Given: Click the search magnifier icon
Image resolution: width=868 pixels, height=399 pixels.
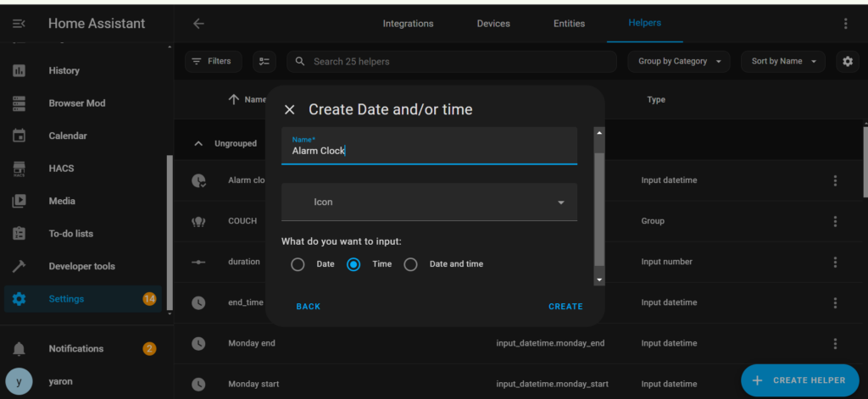Looking at the screenshot, I should coord(300,62).
